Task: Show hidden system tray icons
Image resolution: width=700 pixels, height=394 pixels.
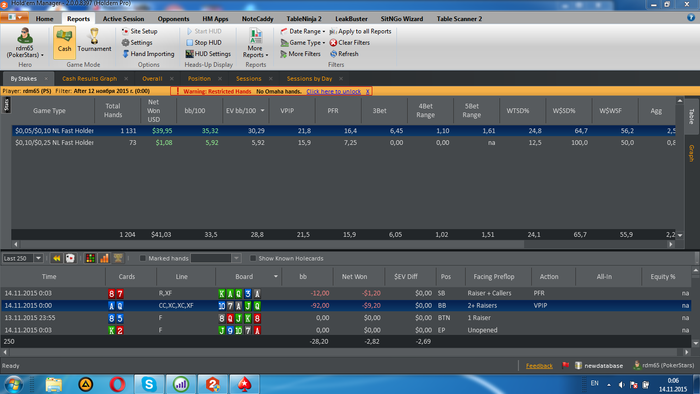Action: [x=609, y=384]
